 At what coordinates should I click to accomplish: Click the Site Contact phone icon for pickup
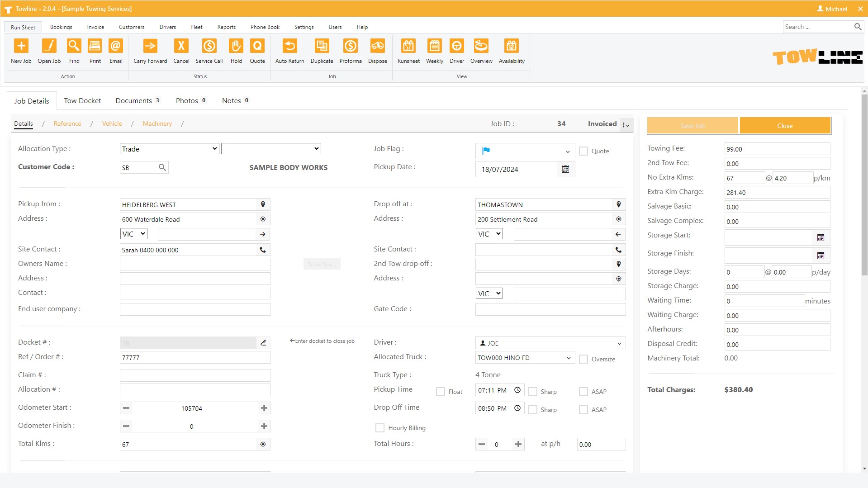tap(262, 250)
